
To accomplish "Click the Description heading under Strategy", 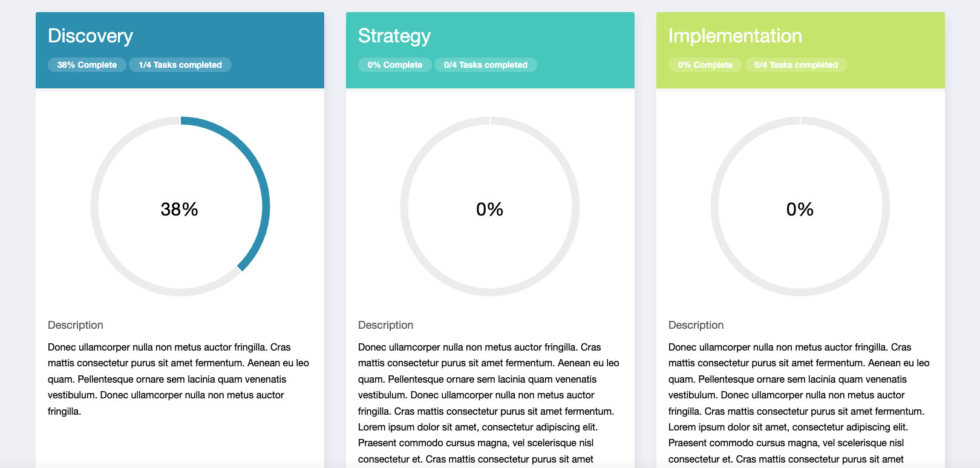I will 386,325.
